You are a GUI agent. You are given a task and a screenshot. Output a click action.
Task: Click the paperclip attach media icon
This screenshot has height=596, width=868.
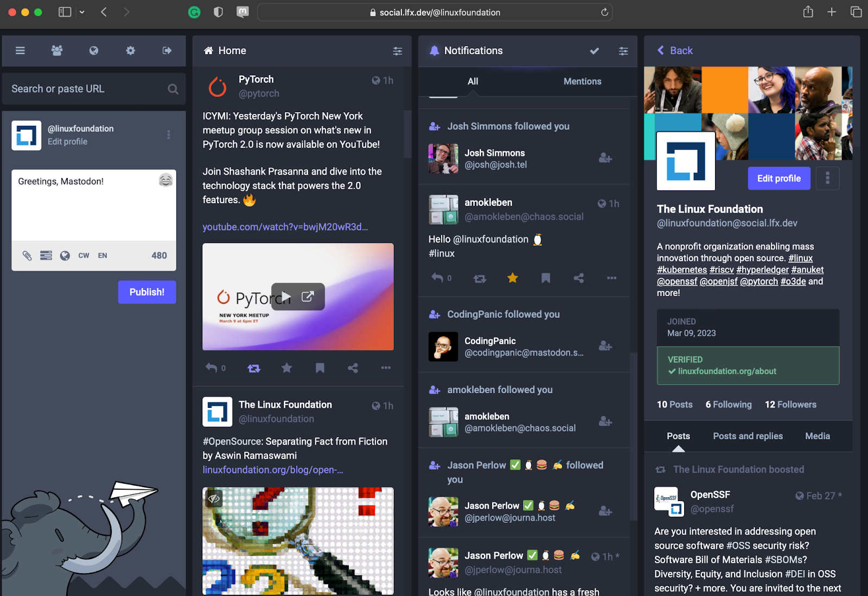[x=27, y=255]
